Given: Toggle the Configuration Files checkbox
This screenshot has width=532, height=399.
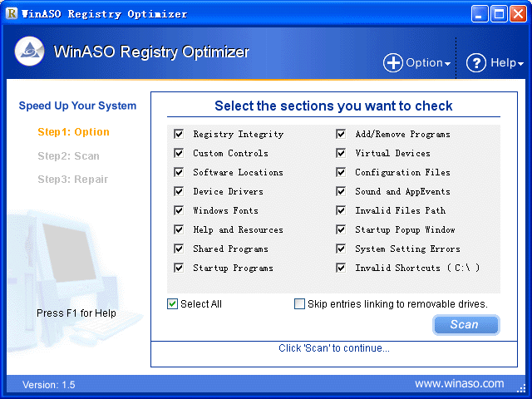Looking at the screenshot, I should [341, 172].
